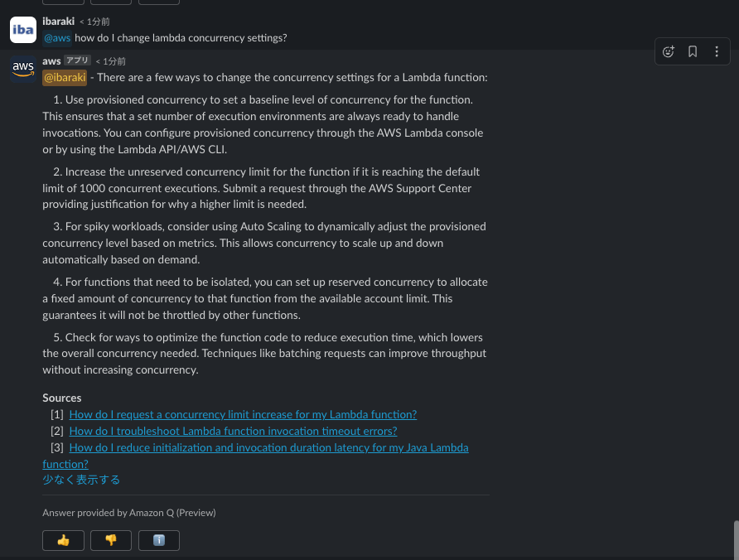This screenshot has height=560, width=739.
Task: Click the vertical scrollbar thumb
Action: pos(735,538)
